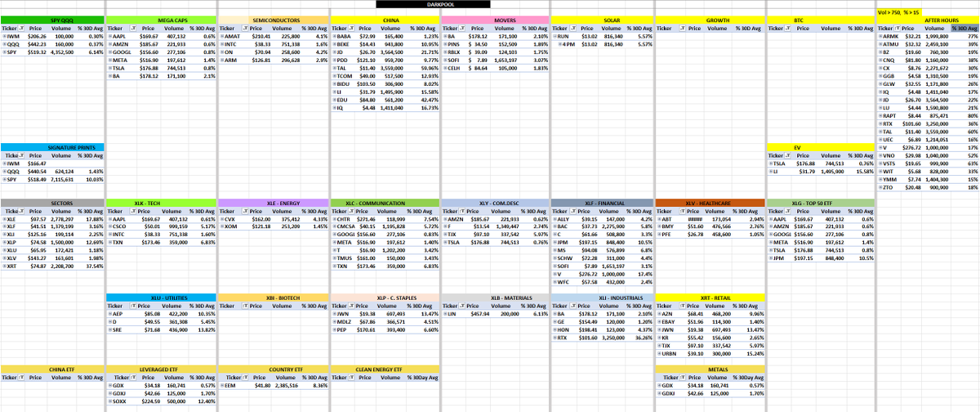Expand the PFE row in XLV - HEALTHCARE
980x412 pixels.
[x=660, y=235]
